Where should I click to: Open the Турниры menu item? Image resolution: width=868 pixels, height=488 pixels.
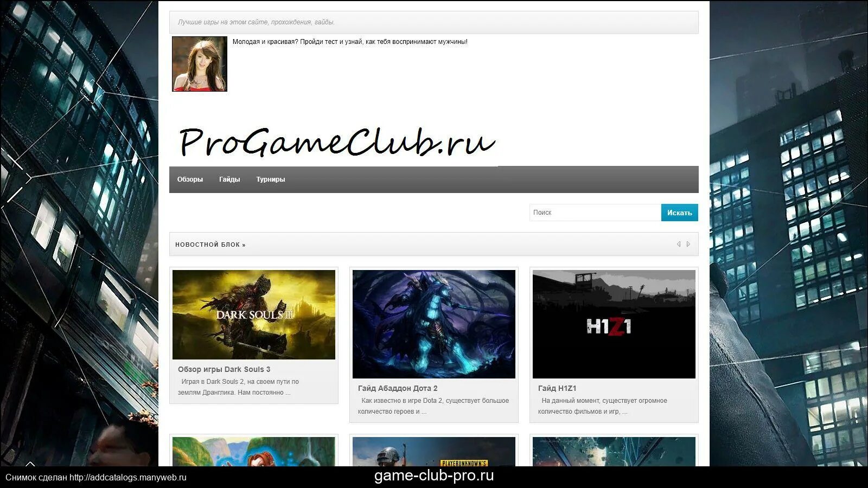point(271,179)
